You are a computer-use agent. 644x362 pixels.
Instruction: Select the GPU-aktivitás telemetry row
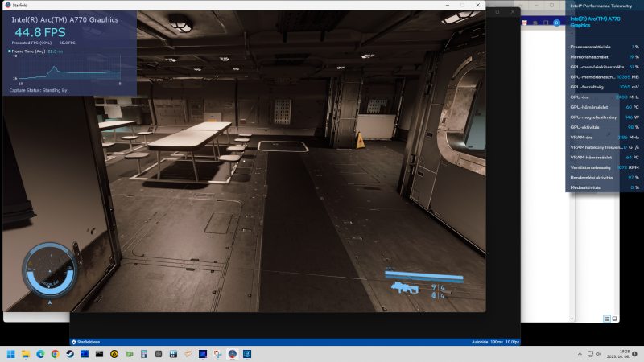(x=605, y=127)
